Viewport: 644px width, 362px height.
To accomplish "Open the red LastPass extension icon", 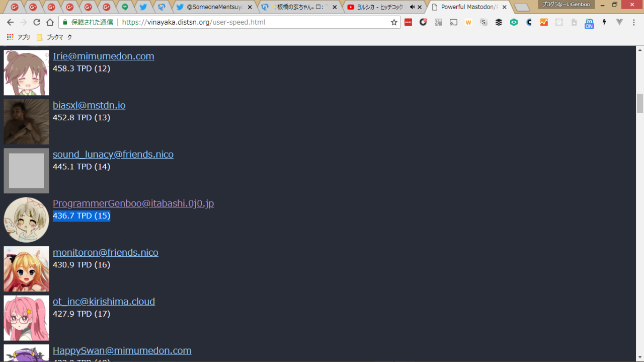I will (x=408, y=22).
